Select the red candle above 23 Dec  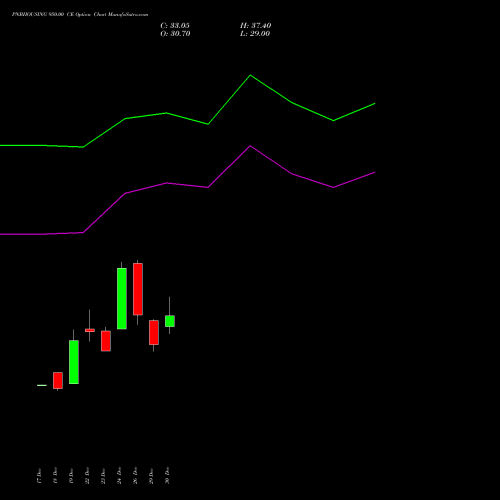pos(106,341)
